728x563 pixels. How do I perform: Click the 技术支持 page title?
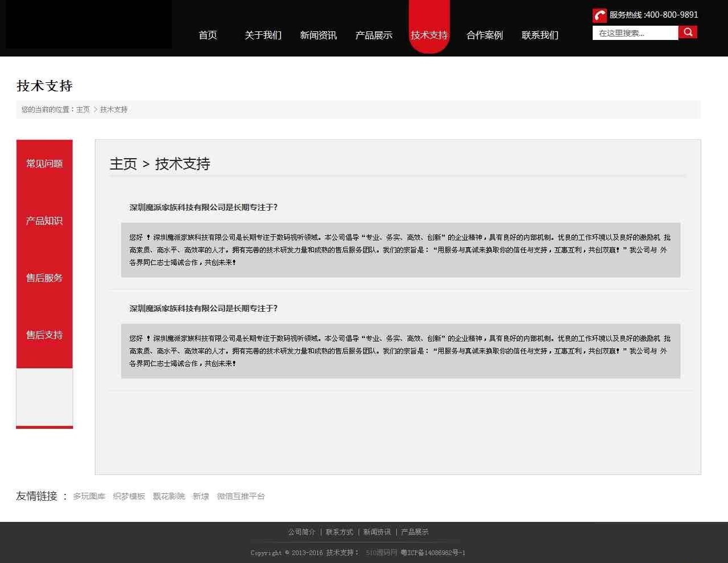pyautogui.click(x=45, y=86)
